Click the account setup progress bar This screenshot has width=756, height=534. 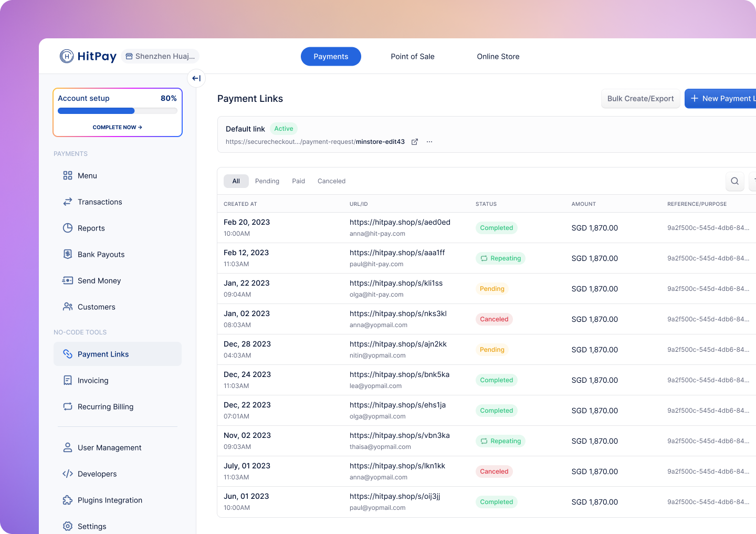(118, 111)
